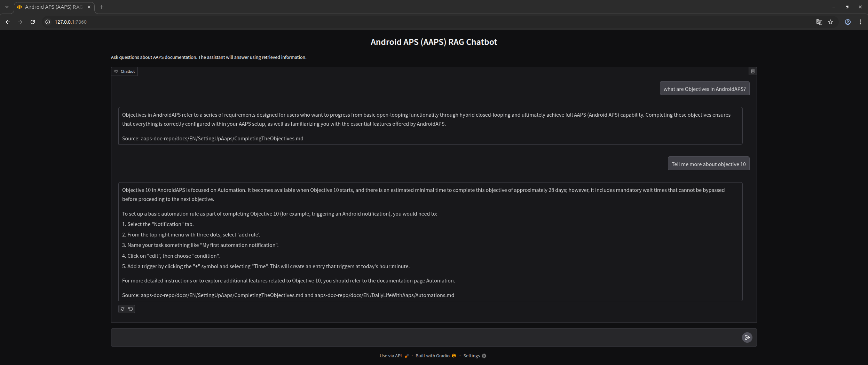Open a new browser tab
This screenshot has height=365, width=868.
[101, 7]
